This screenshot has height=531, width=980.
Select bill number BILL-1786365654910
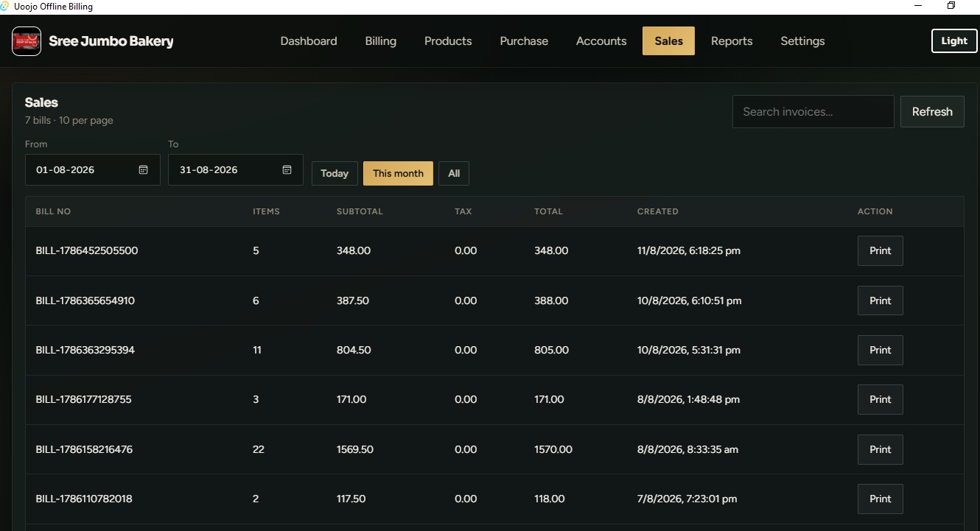(x=85, y=300)
